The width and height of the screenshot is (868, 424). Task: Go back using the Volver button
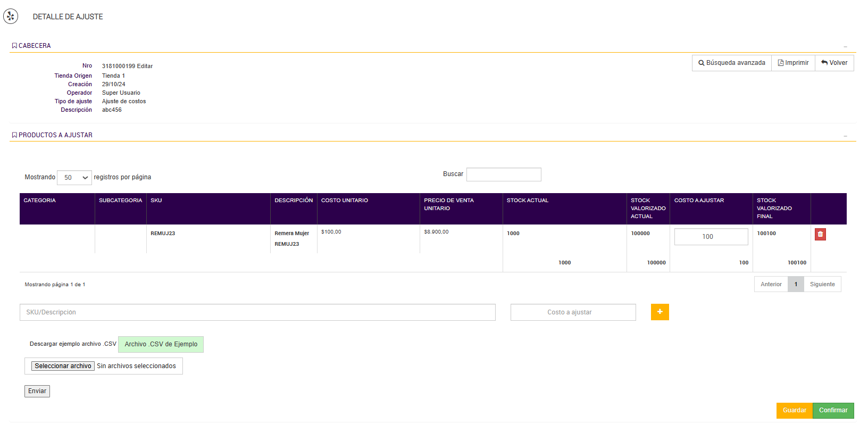pyautogui.click(x=834, y=63)
